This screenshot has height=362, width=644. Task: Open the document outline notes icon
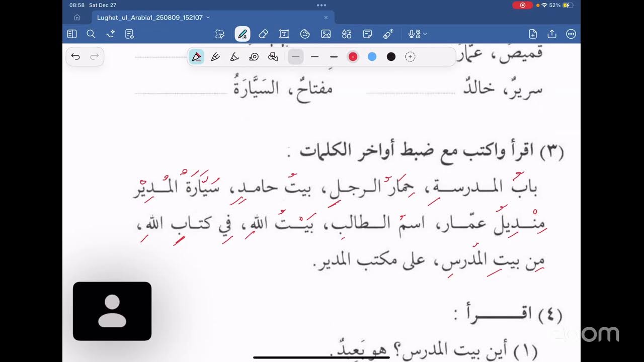(129, 34)
